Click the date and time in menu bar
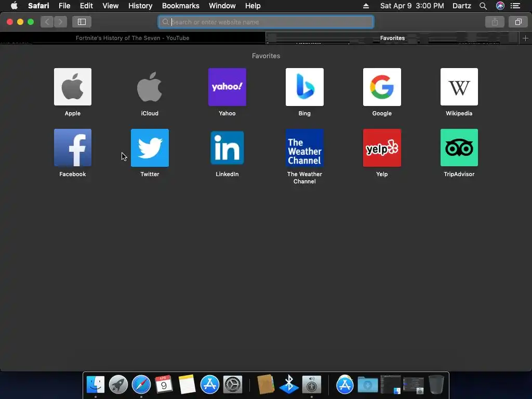The height and width of the screenshot is (399, 532). 412,6
